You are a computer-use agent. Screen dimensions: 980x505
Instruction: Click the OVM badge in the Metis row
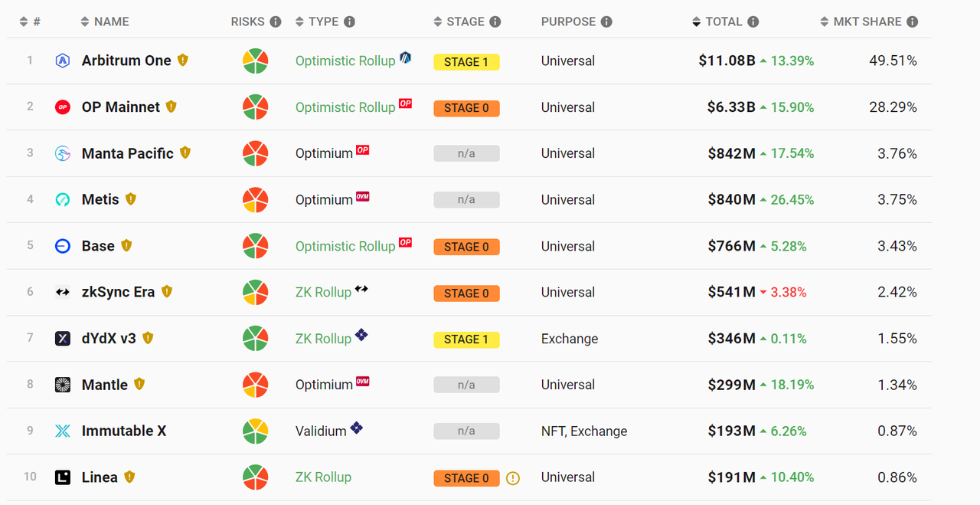[363, 197]
